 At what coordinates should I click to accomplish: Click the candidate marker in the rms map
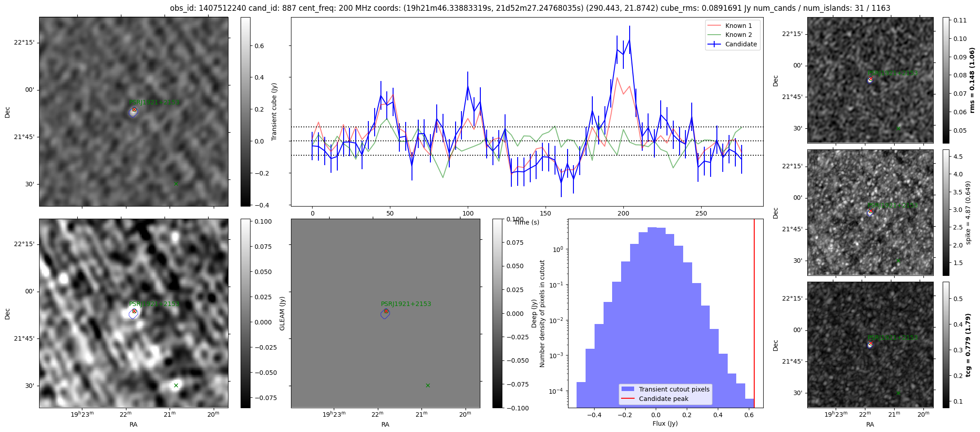(x=870, y=80)
